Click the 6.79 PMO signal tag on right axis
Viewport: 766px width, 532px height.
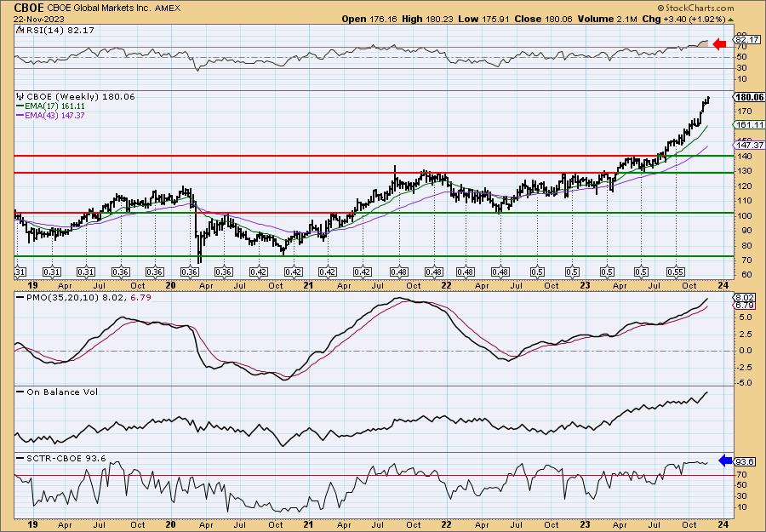(745, 306)
